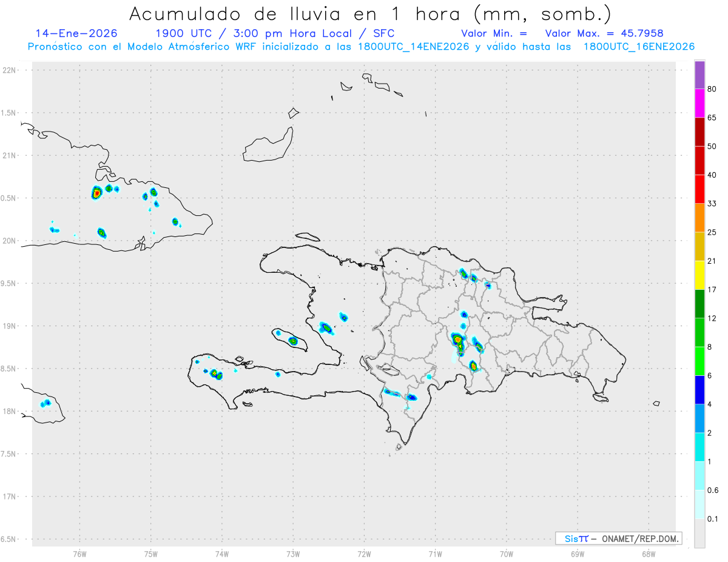The image size is (728, 562).
Task: Click the '73W' longitude label
Action: coord(293,554)
